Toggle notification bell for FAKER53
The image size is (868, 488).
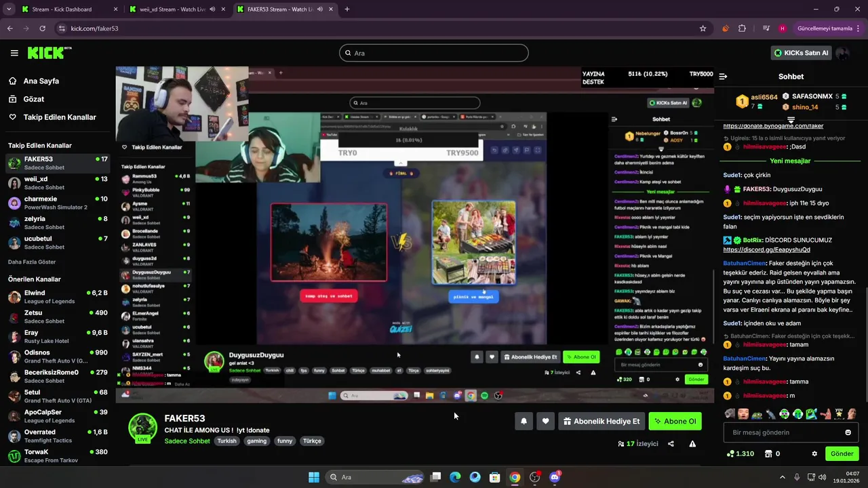524,421
